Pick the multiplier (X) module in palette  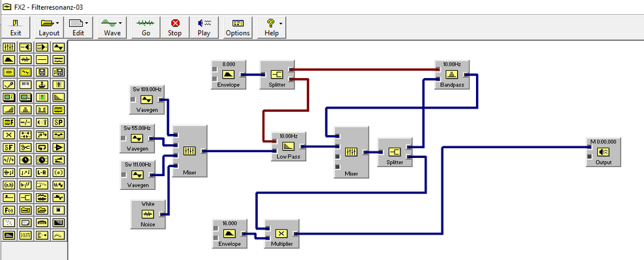point(9,135)
